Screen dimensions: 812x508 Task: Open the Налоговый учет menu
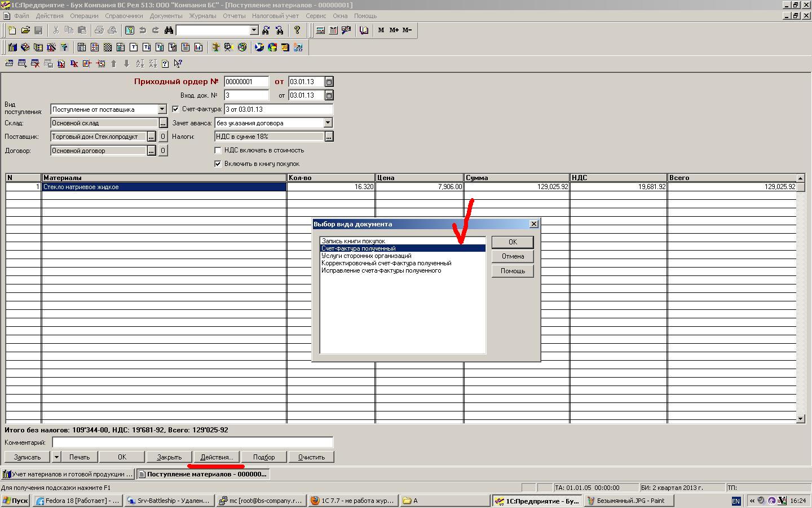[x=275, y=16]
